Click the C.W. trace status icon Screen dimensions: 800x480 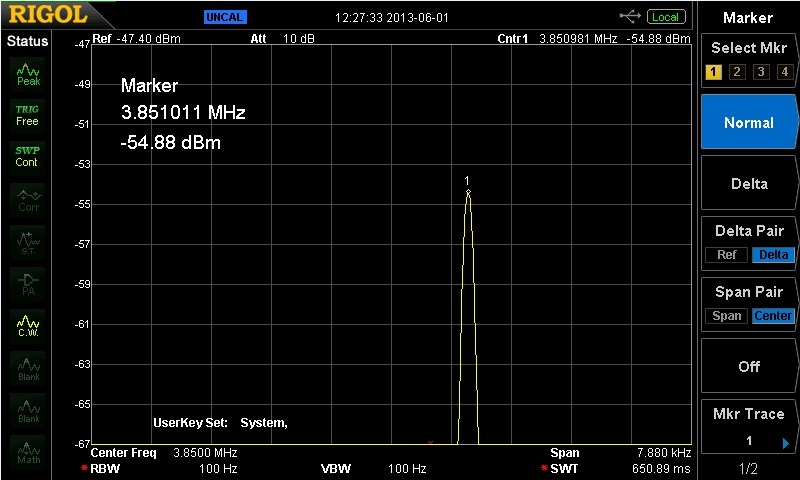(28, 326)
